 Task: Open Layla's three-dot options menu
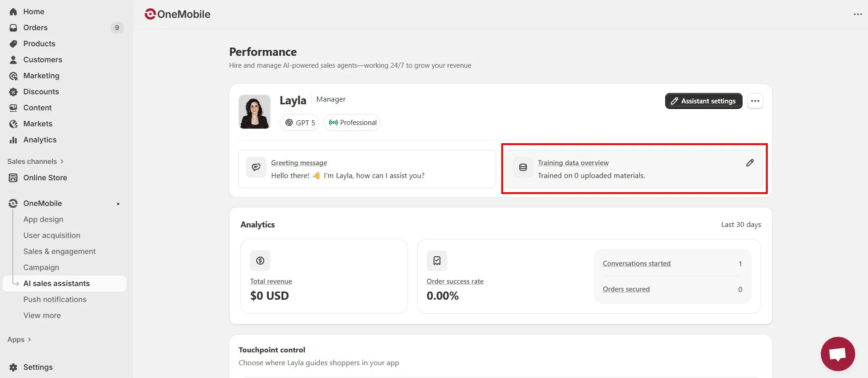[755, 101]
